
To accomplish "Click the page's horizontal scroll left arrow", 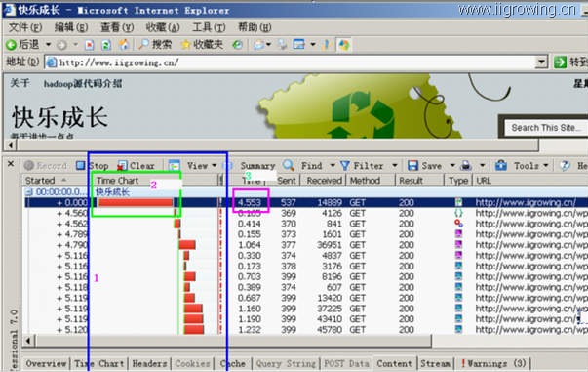I will [x=11, y=145].
